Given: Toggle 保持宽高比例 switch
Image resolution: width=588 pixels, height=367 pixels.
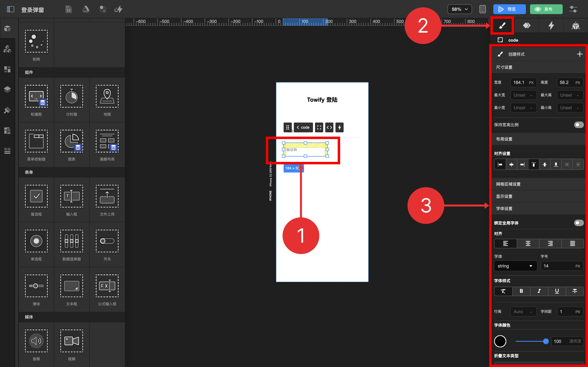Looking at the screenshot, I should (579, 125).
